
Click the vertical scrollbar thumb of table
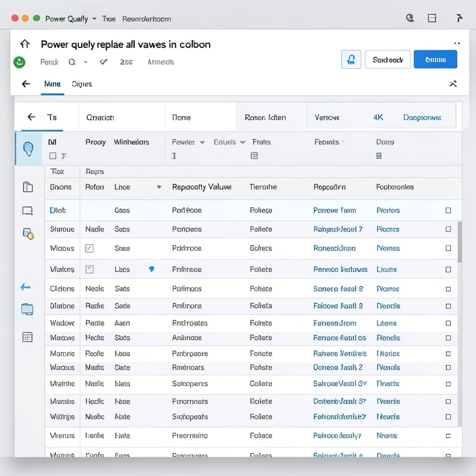pos(460,242)
